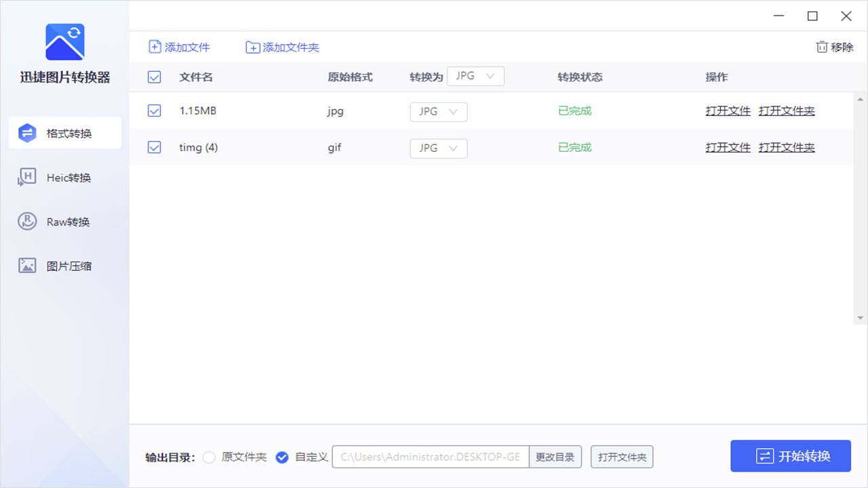Select the 格式转换 sidebar tool

(64, 133)
